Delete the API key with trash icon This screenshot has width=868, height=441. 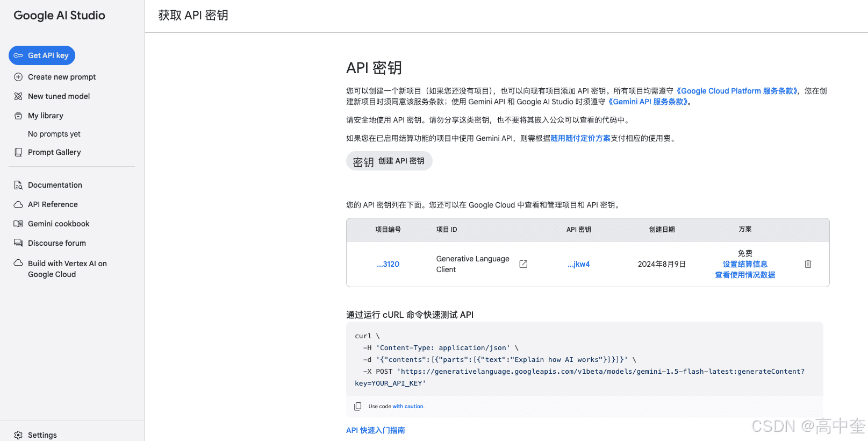[808, 264]
